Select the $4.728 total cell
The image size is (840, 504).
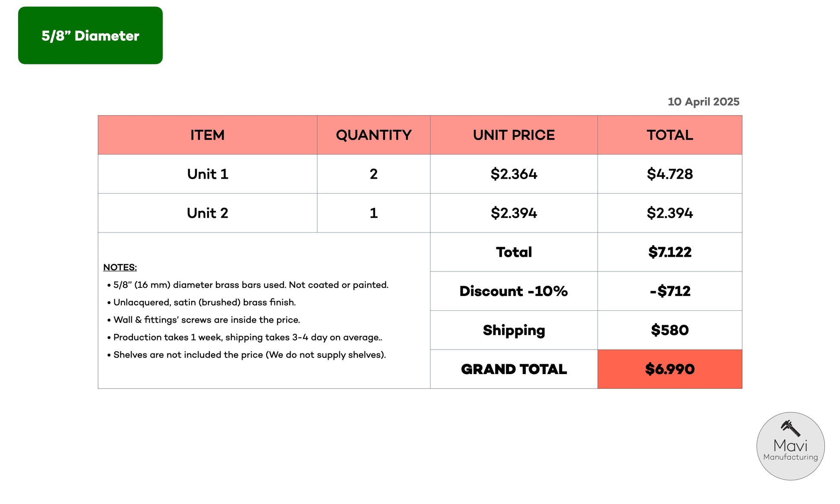(x=670, y=174)
